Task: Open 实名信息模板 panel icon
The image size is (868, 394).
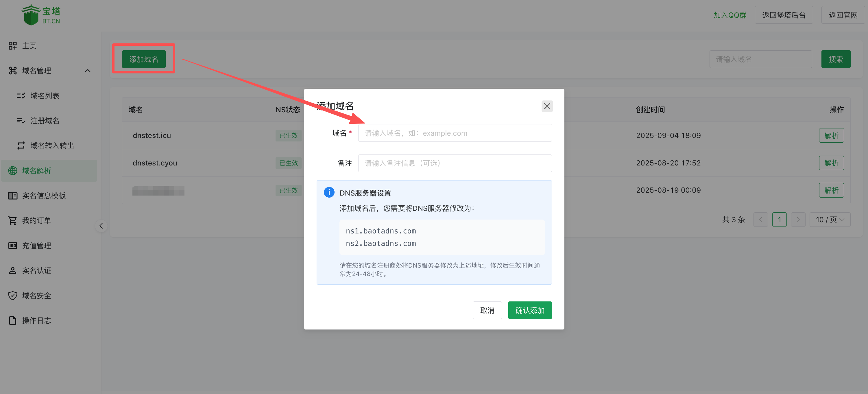Action: tap(12, 196)
